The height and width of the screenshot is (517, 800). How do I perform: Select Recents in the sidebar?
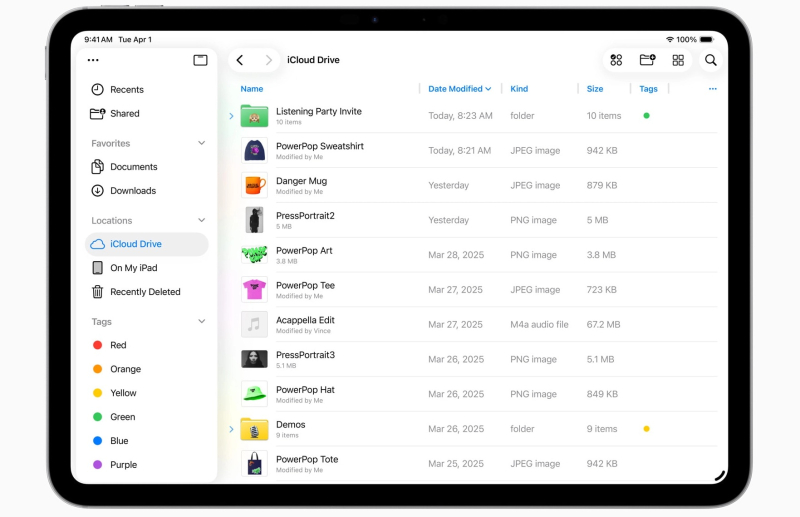[x=126, y=90]
